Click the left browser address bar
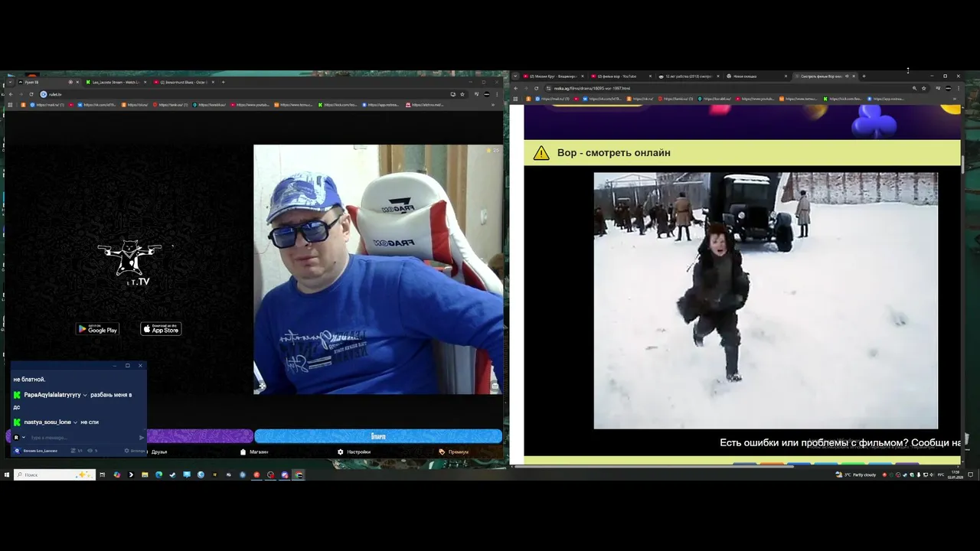This screenshot has height=551, width=980. 245,94
